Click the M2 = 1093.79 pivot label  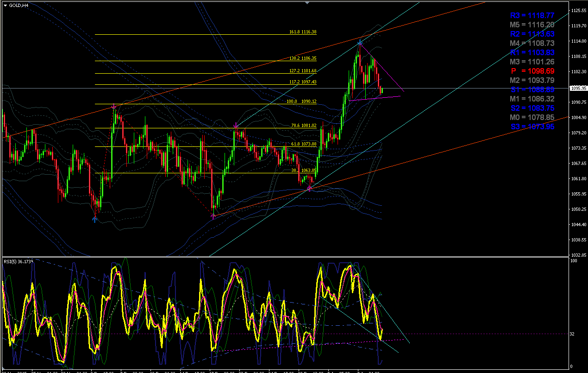tap(532, 81)
